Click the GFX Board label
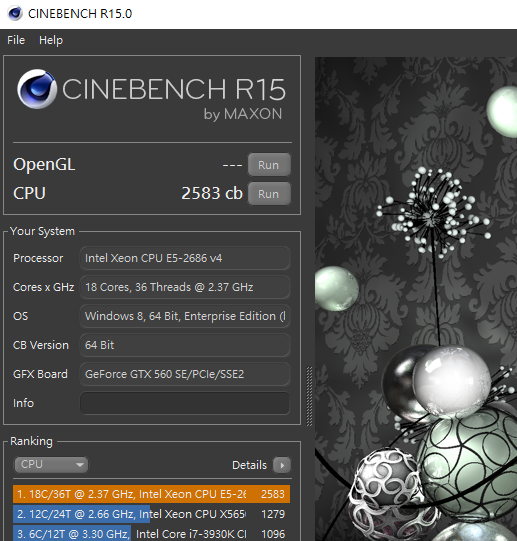The height and width of the screenshot is (541, 517). [40, 374]
